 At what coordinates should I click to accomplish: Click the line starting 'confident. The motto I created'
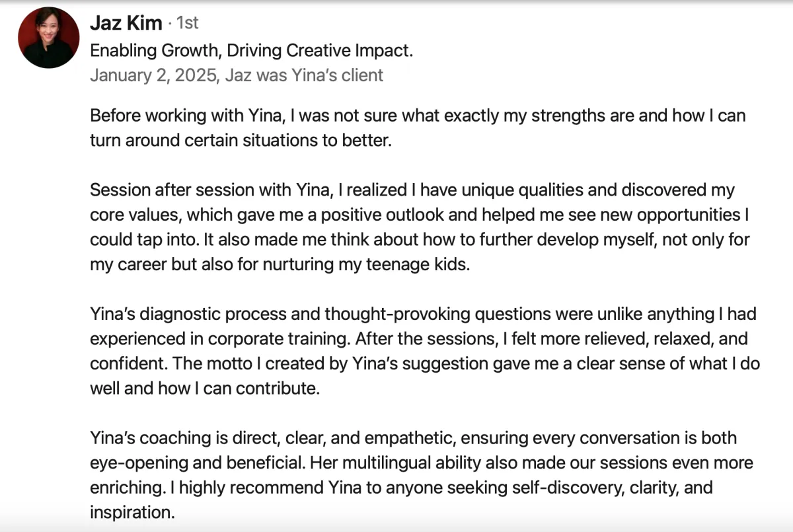pos(425,363)
